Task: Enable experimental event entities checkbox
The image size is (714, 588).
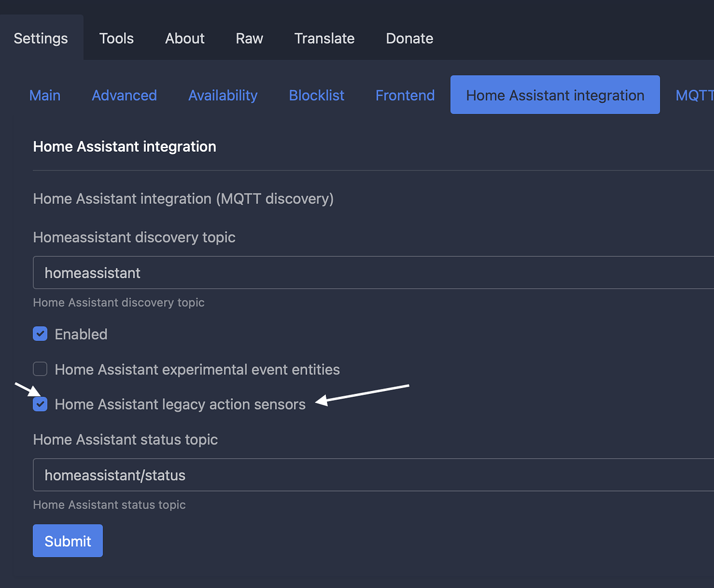Action: (40, 369)
